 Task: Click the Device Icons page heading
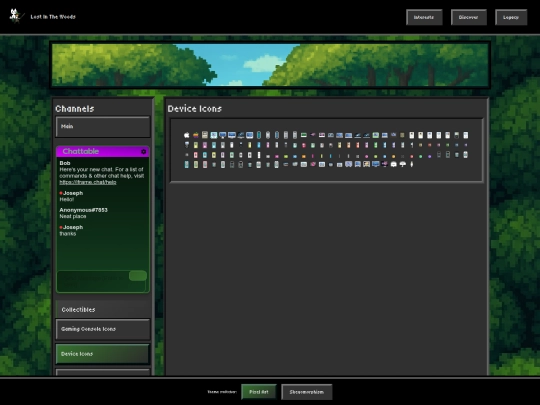click(195, 109)
